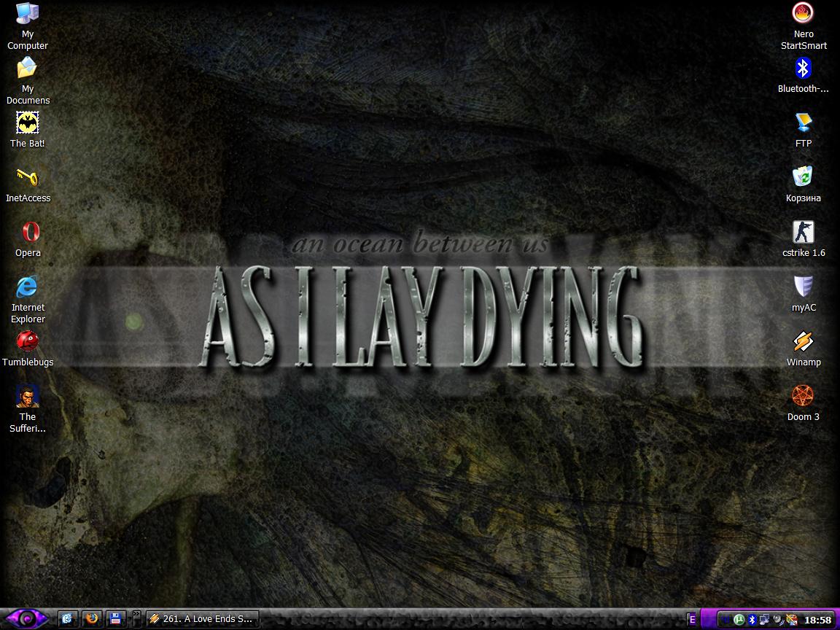Select the Doom 3 game icon

[x=803, y=403]
